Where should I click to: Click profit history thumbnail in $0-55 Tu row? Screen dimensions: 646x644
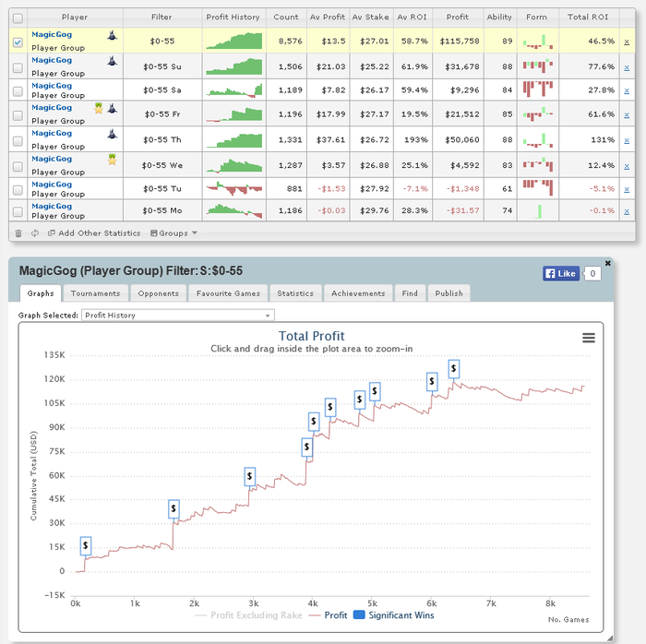click(x=234, y=188)
